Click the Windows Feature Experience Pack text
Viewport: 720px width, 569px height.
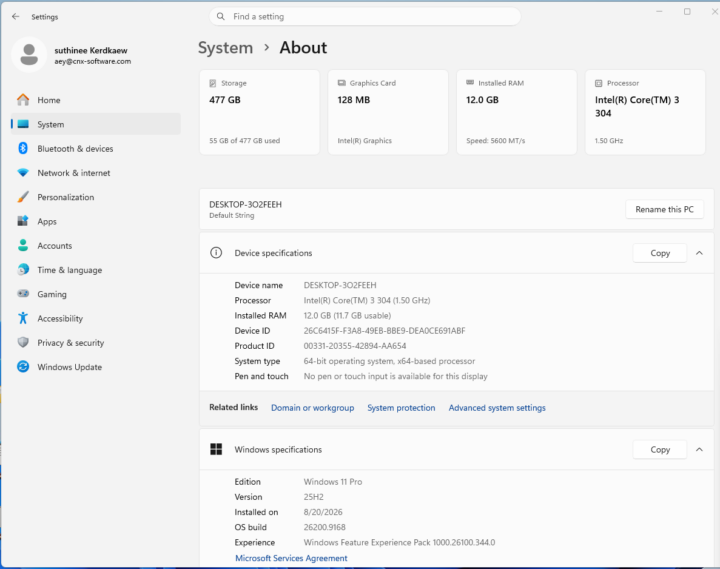pos(399,542)
